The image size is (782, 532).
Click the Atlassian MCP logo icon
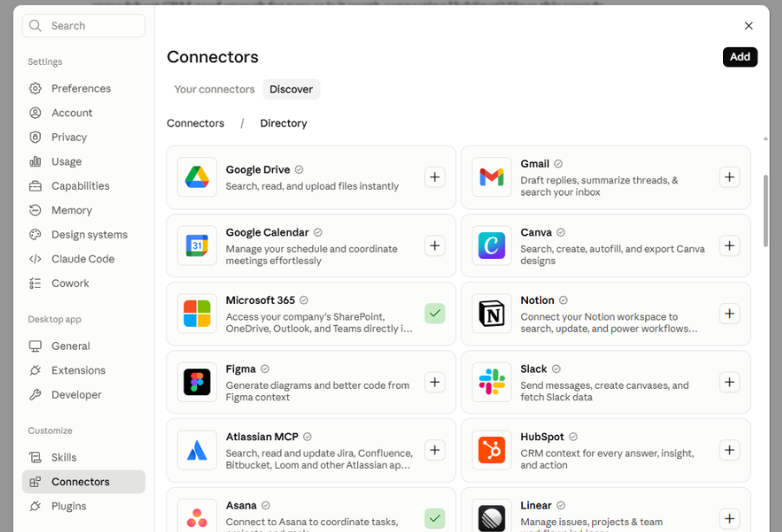(197, 451)
